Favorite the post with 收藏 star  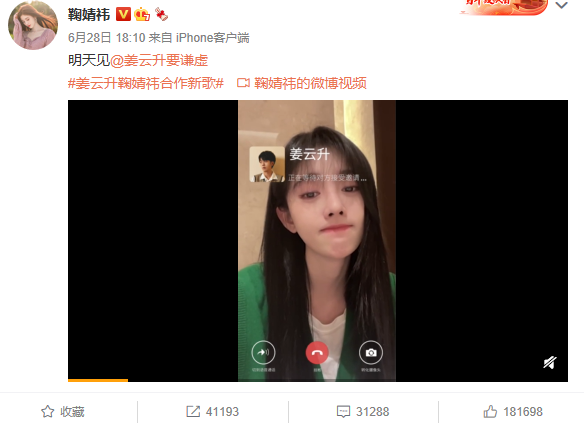tap(63, 411)
